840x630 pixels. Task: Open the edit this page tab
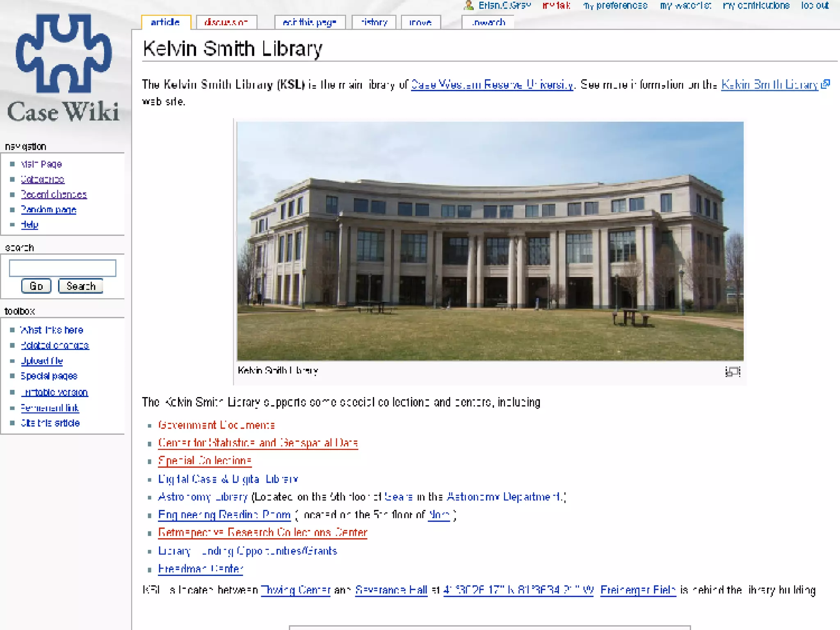pyautogui.click(x=310, y=22)
